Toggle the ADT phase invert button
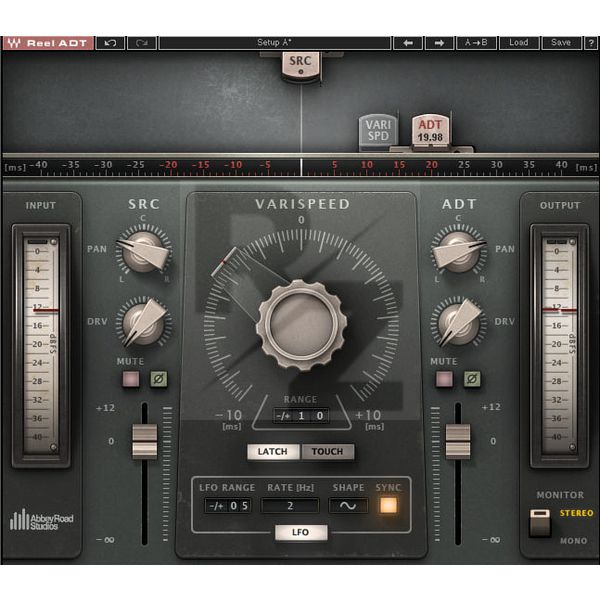Viewport: 600px width, 600px height. coord(472,379)
